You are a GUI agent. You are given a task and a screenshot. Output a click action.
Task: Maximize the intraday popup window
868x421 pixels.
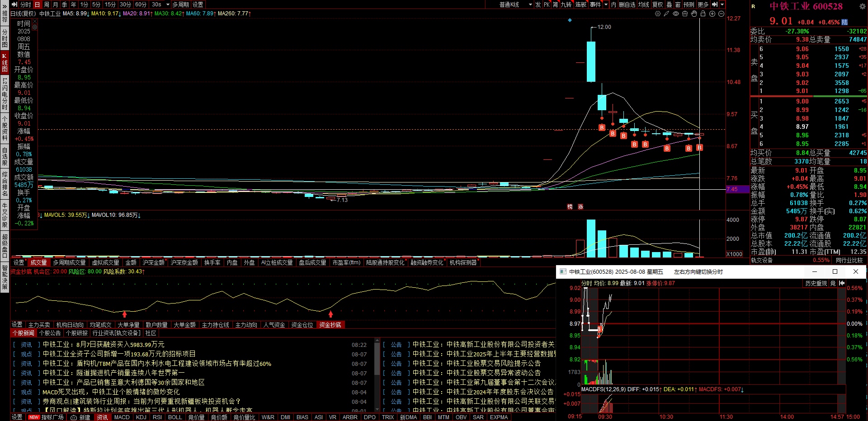835,271
